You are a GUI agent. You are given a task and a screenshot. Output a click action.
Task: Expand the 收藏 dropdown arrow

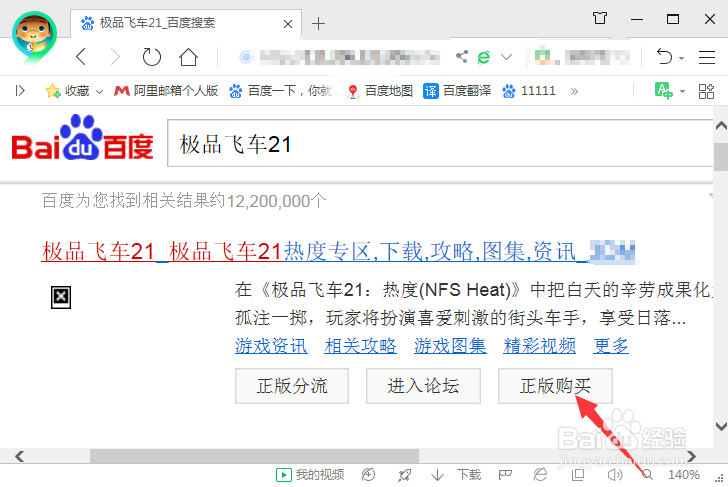[99, 91]
